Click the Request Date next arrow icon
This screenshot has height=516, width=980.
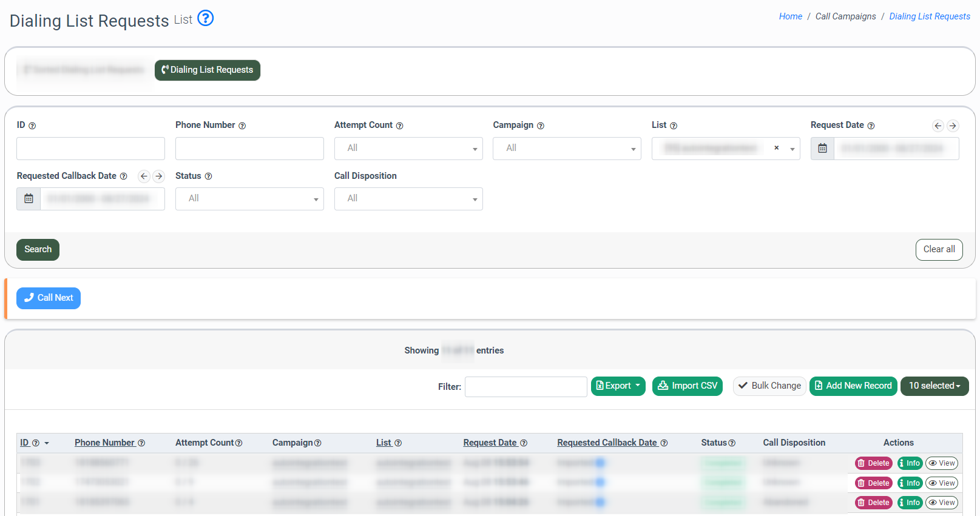coord(953,126)
